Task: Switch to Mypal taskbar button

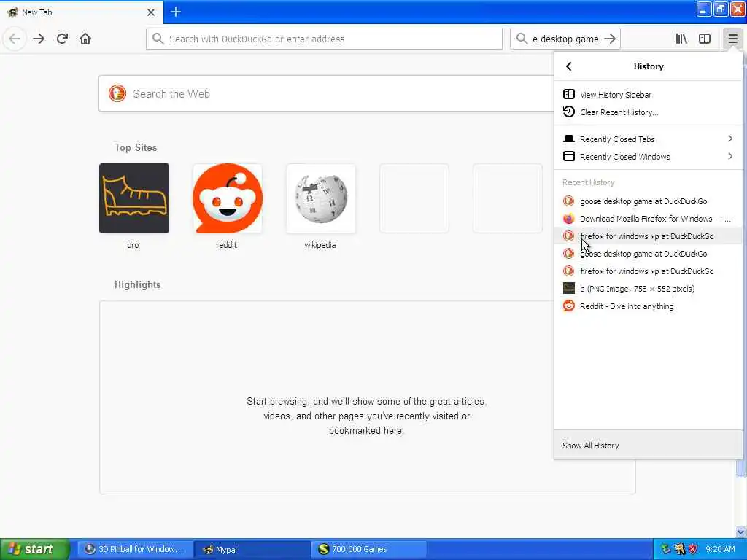Action: coord(252,549)
